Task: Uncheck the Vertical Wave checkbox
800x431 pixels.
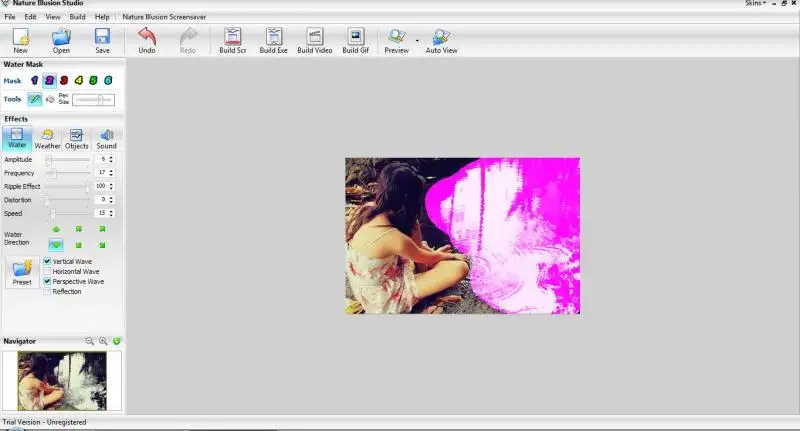Action: coord(47,261)
